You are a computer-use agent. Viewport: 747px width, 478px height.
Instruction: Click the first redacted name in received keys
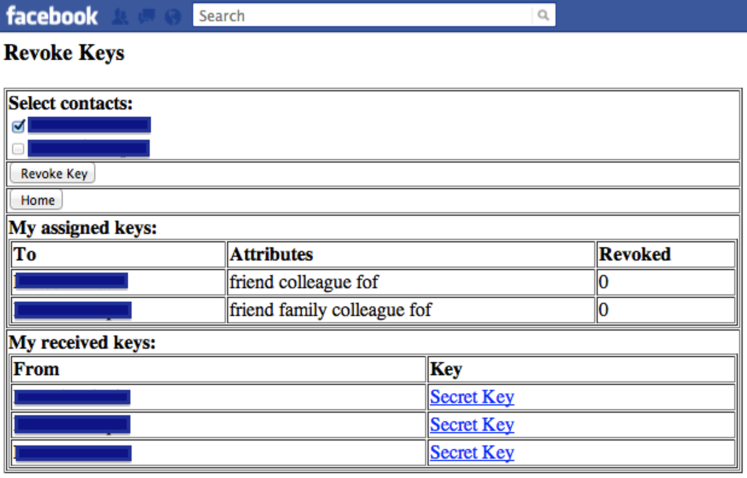pos(72,397)
